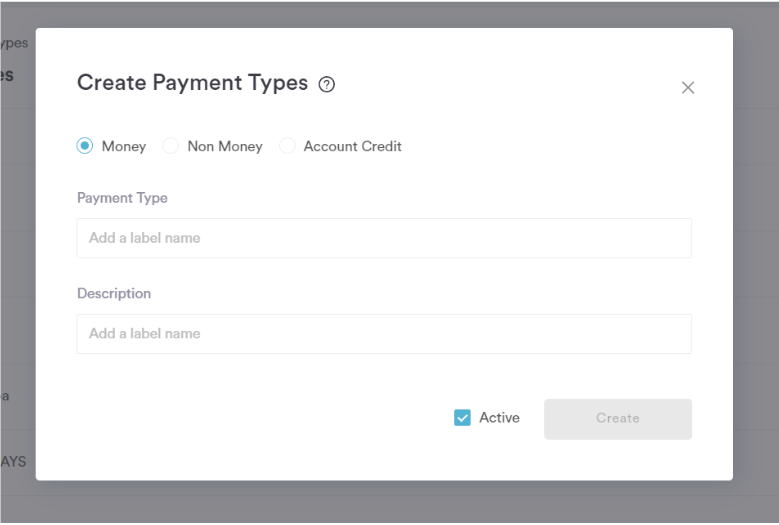The width and height of the screenshot is (779, 525).
Task: Click the help question mark icon
Action: tap(326, 85)
